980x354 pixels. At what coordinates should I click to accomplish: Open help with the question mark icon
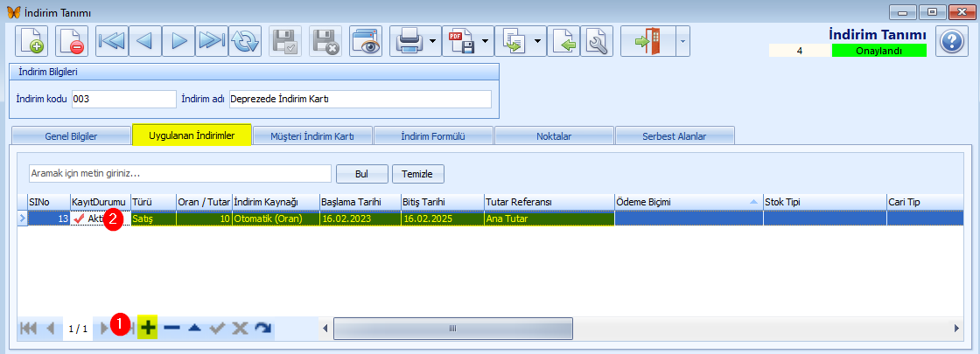pyautogui.click(x=951, y=42)
